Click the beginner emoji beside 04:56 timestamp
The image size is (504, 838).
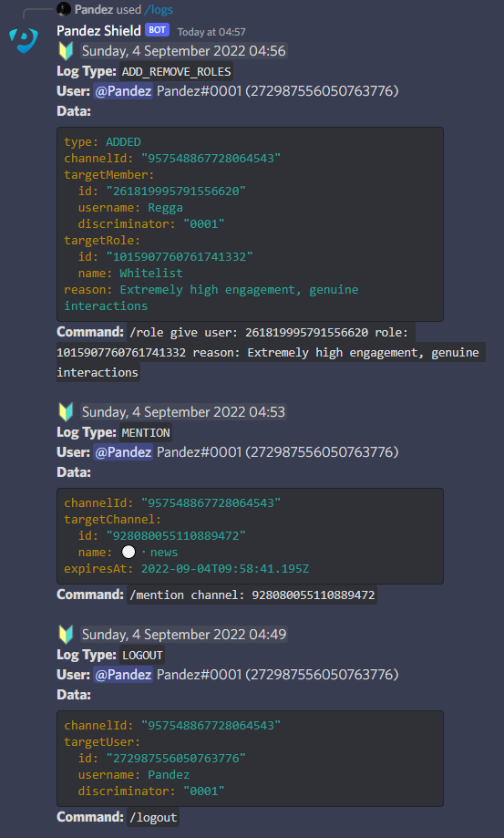[x=66, y=51]
